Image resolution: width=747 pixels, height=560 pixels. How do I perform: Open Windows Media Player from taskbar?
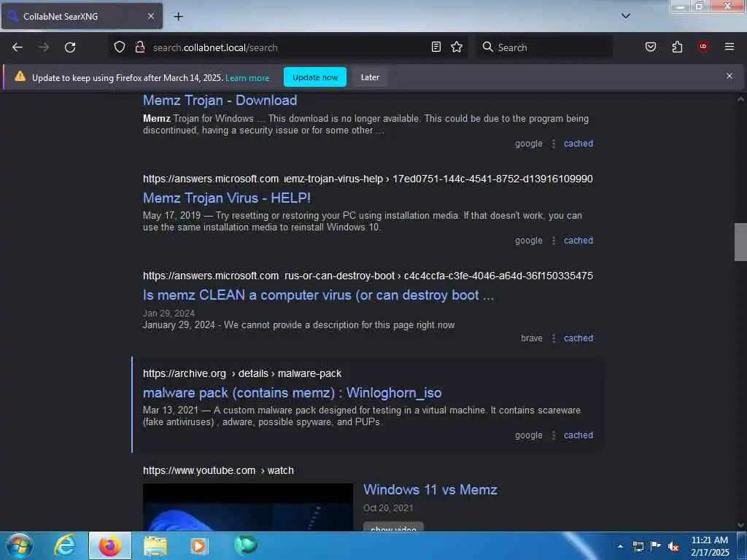point(198,545)
